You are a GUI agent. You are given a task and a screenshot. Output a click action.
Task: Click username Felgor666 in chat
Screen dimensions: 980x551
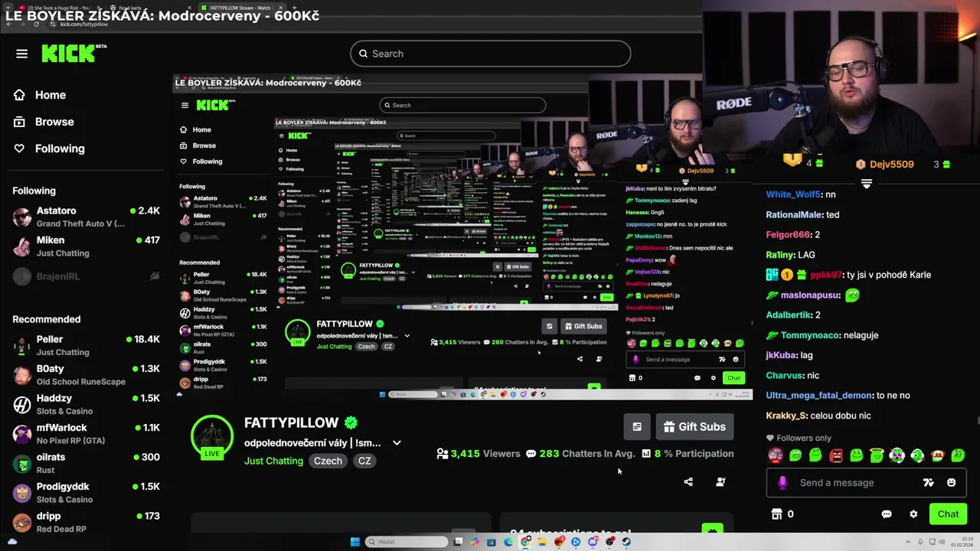tap(788, 235)
